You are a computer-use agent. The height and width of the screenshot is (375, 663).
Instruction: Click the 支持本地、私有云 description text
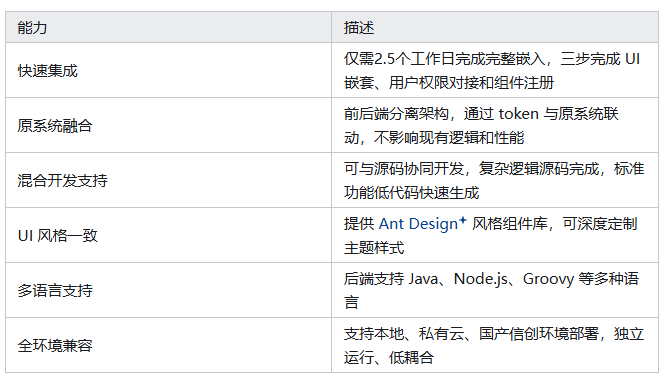click(x=494, y=345)
